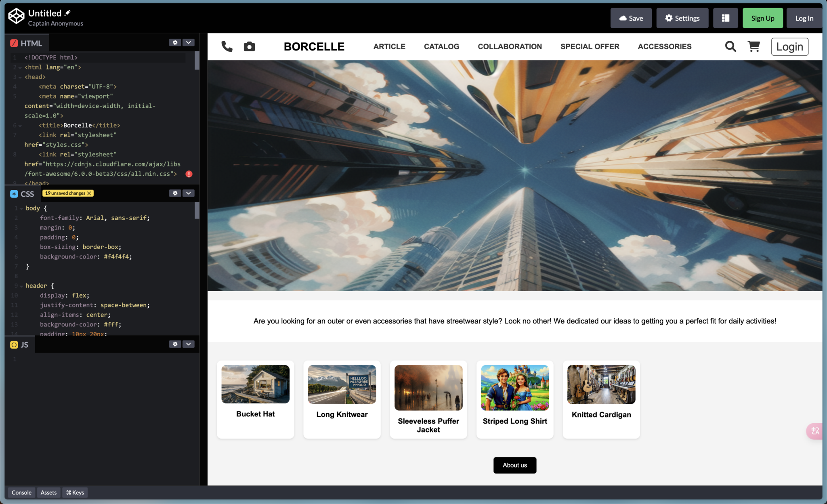Click the camera icon in page header
This screenshot has width=827, height=504.
coord(249,46)
